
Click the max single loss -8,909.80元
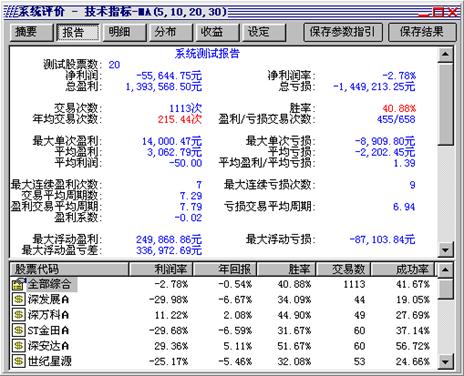click(x=385, y=141)
